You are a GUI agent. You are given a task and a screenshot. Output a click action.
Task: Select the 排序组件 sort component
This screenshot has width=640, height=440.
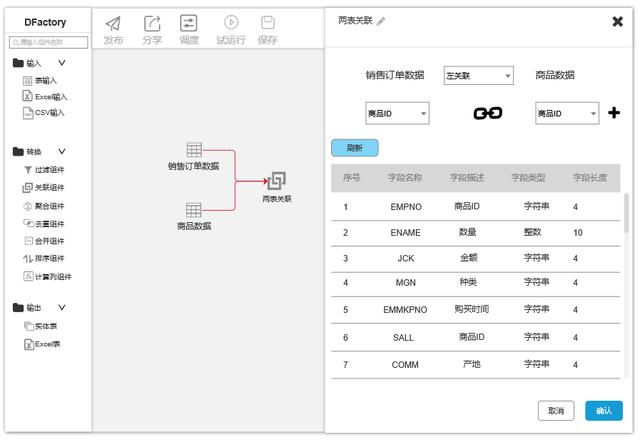[x=43, y=258]
